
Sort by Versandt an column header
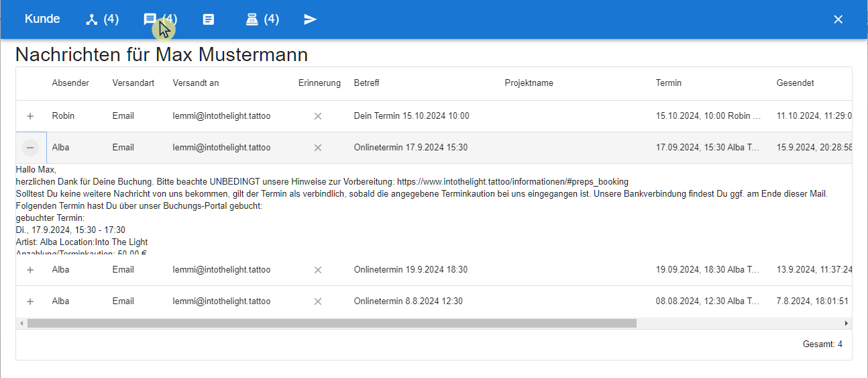pyautogui.click(x=196, y=83)
